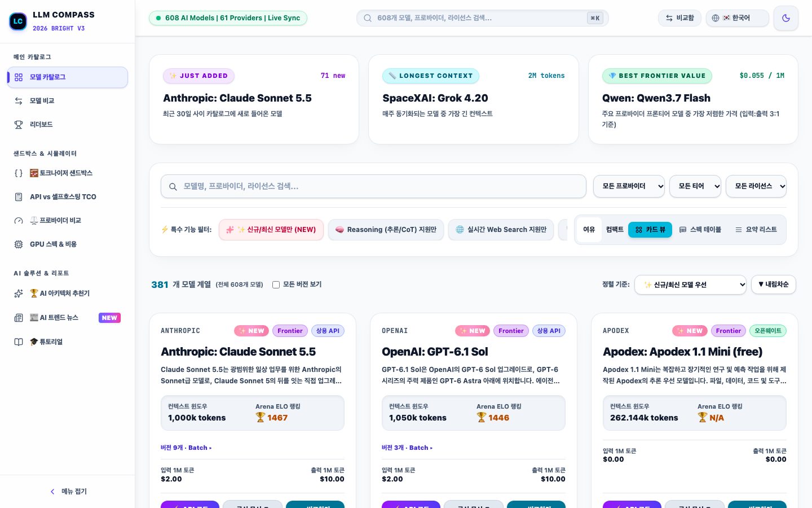Click the 프로바이더 비교 gauge icon
The height and width of the screenshot is (508, 812).
coord(19,221)
